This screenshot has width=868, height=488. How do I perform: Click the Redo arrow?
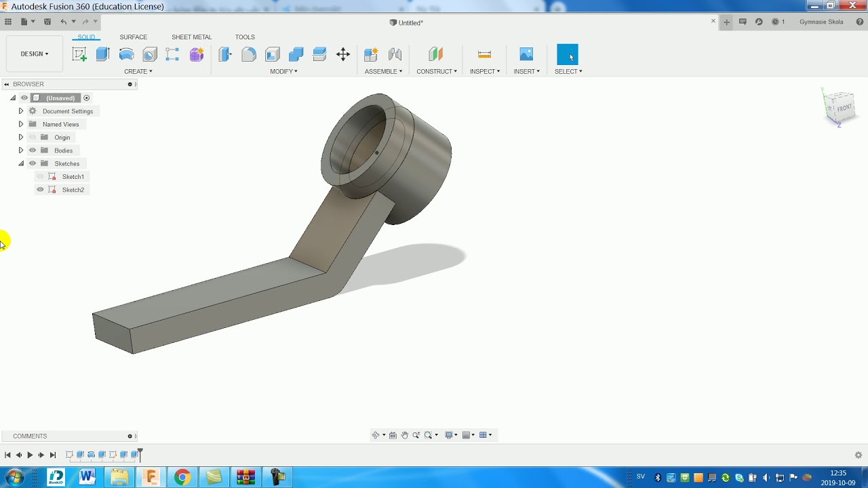(x=85, y=22)
